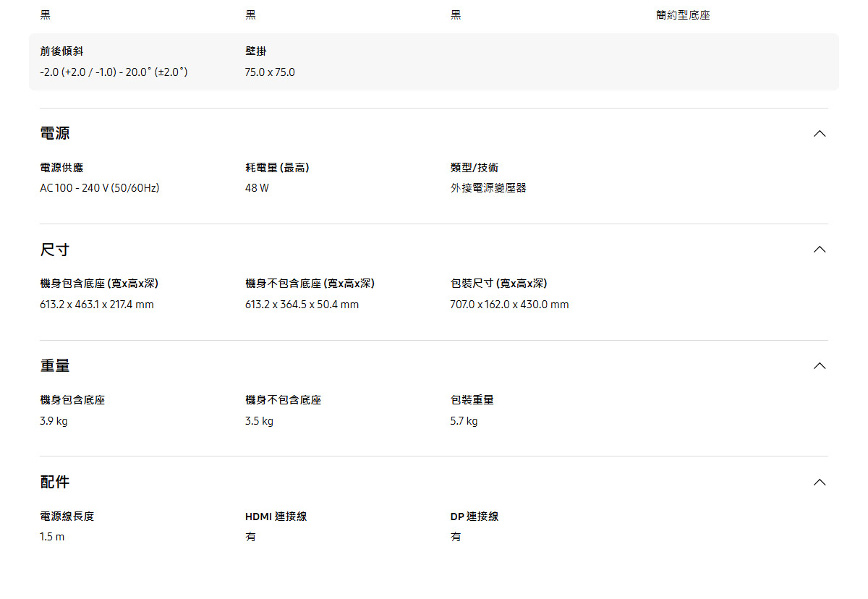This screenshot has height=599, width=868.
Task: Click the 電源 section heading
Action: [x=55, y=134]
